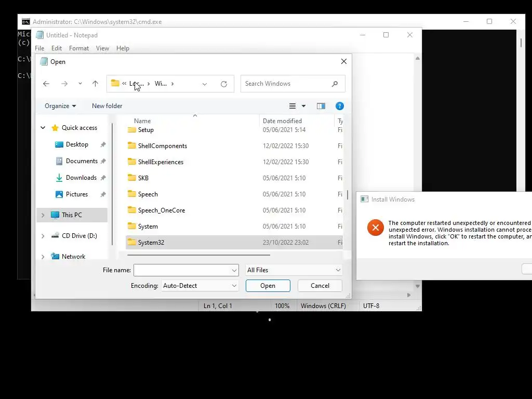Screen dimensions: 532x399
Task: Open the recent locations dropdown arrow
Action: [80, 84]
